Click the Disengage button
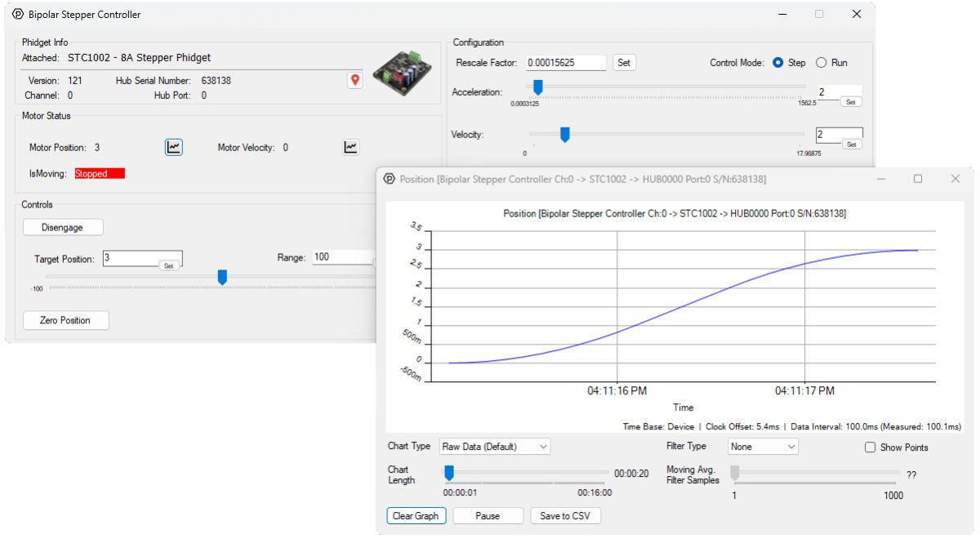Screen dimensions: 980x543 (x=62, y=227)
